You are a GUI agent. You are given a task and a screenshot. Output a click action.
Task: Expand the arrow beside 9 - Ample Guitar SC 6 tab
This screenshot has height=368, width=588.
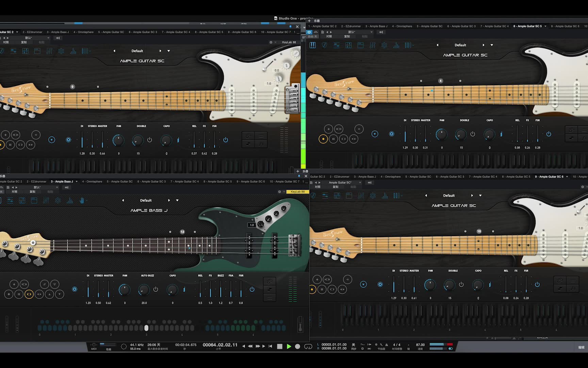[567, 177]
